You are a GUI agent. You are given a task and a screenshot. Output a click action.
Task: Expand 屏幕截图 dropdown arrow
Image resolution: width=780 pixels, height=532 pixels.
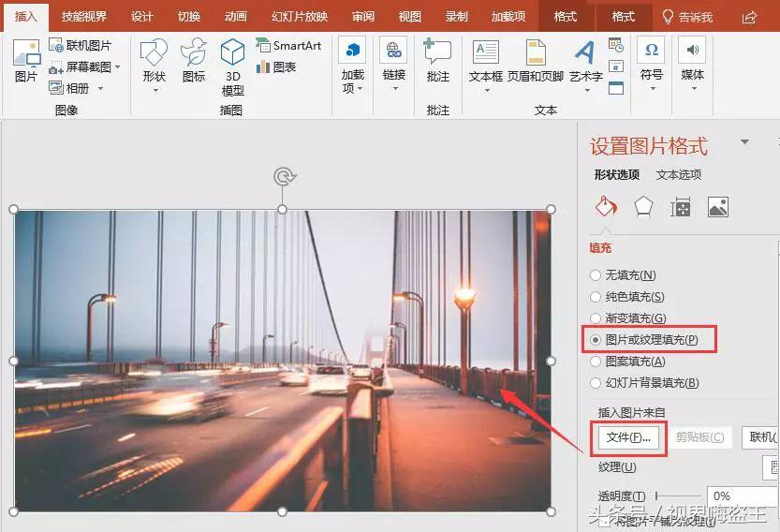[118, 66]
